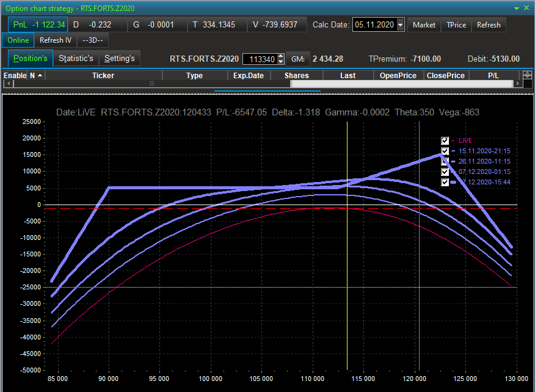Decrease the price with the stepper down arrow
535x392 pixels.
coord(281,62)
